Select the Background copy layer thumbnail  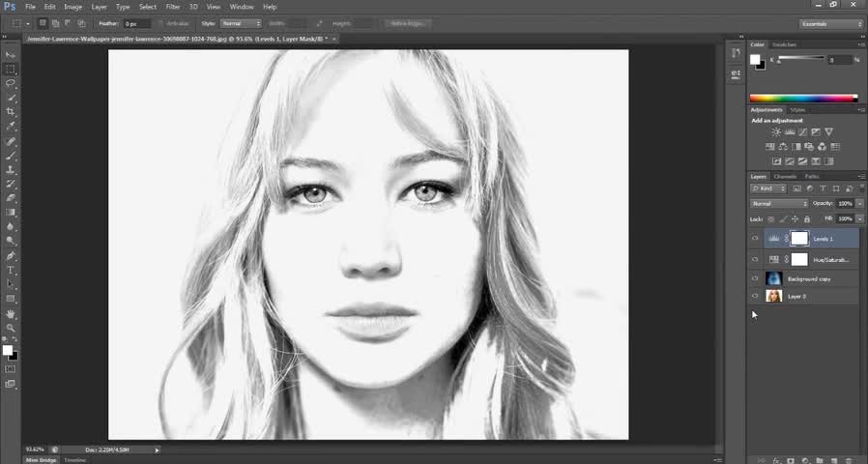coord(773,278)
